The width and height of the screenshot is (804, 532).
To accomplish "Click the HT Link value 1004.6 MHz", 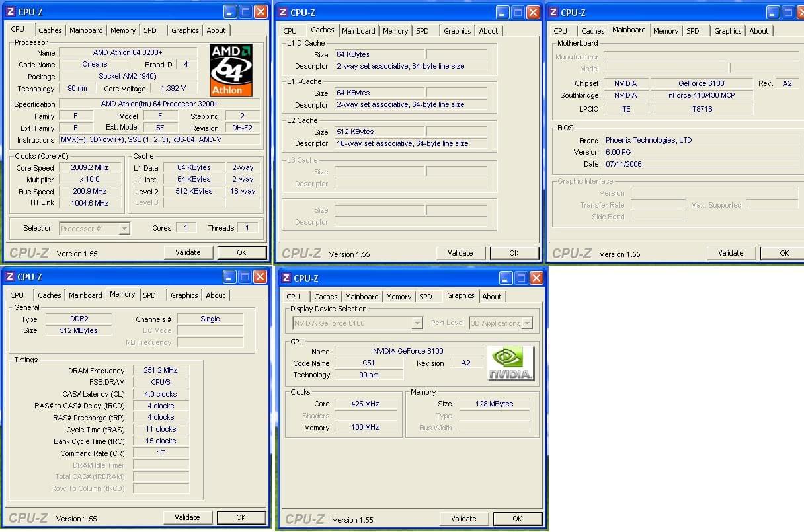I will (90, 203).
